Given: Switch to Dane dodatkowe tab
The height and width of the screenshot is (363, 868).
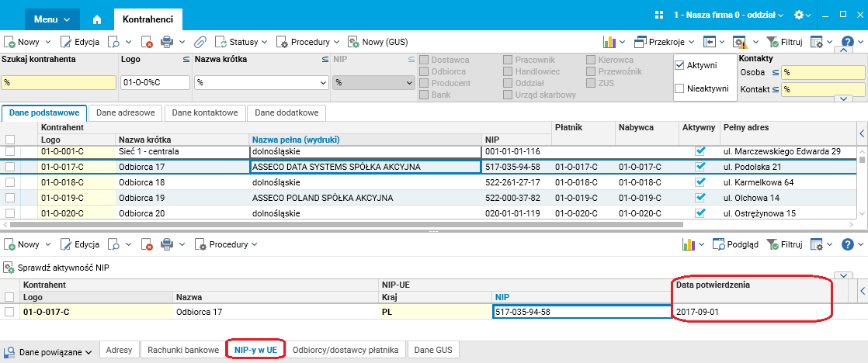Looking at the screenshot, I should 286,113.
